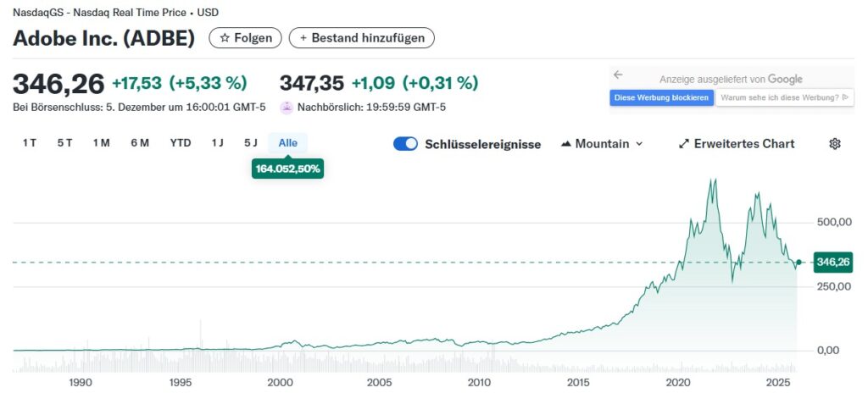Viewport: 868px width, 415px height.
Task: Open the Mountain chart type dropdown
Action: (x=602, y=144)
